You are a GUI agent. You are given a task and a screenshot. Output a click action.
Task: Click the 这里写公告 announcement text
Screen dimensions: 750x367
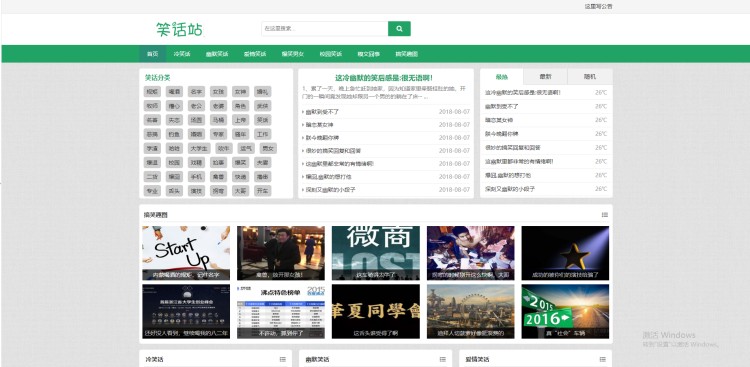click(x=598, y=7)
